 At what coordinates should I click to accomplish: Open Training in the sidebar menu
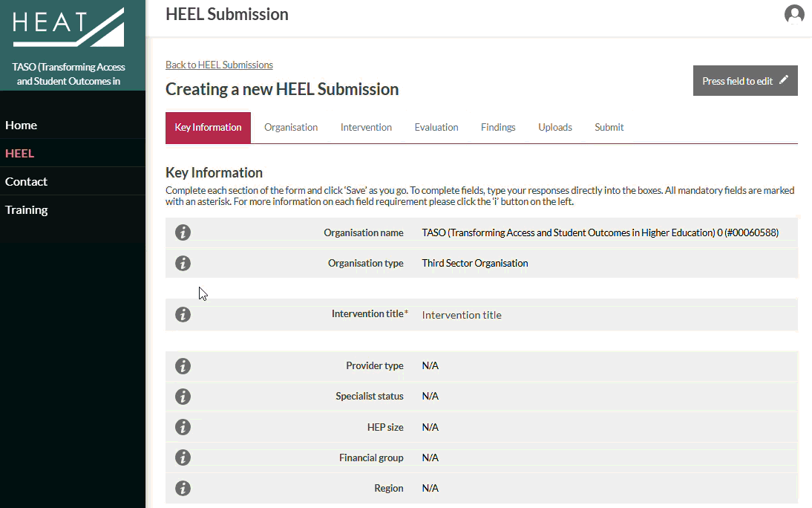pyautogui.click(x=27, y=210)
